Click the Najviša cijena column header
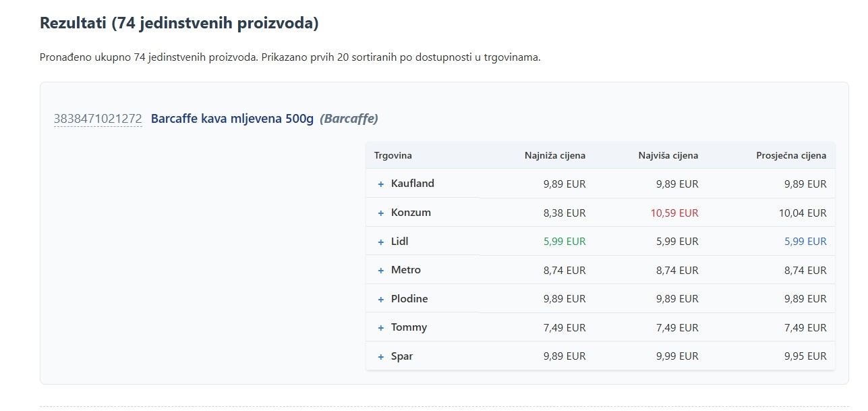Viewport: 868px width, 411px height. 668,155
